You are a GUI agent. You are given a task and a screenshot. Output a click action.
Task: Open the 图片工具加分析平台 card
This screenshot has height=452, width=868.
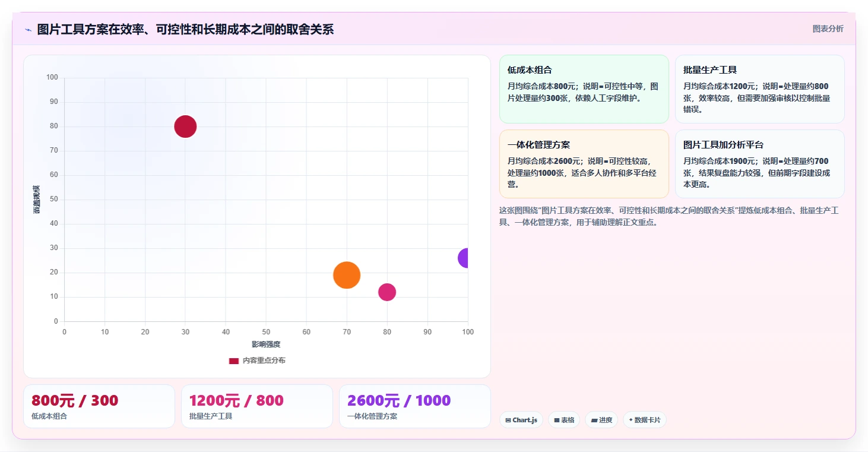(760, 164)
